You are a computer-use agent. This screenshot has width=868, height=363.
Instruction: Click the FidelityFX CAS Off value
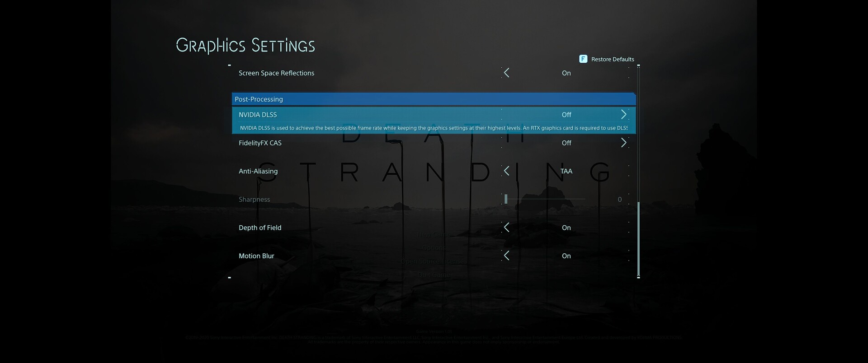566,143
